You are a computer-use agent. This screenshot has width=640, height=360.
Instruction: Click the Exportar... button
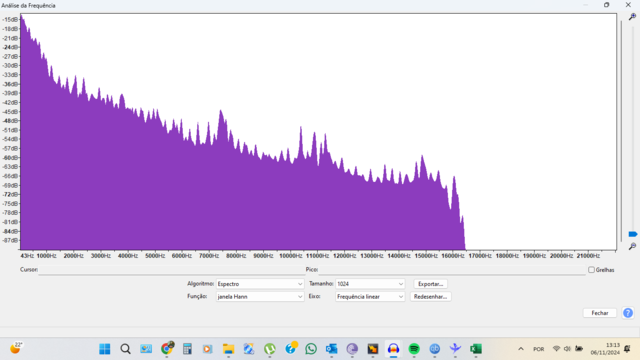click(430, 284)
